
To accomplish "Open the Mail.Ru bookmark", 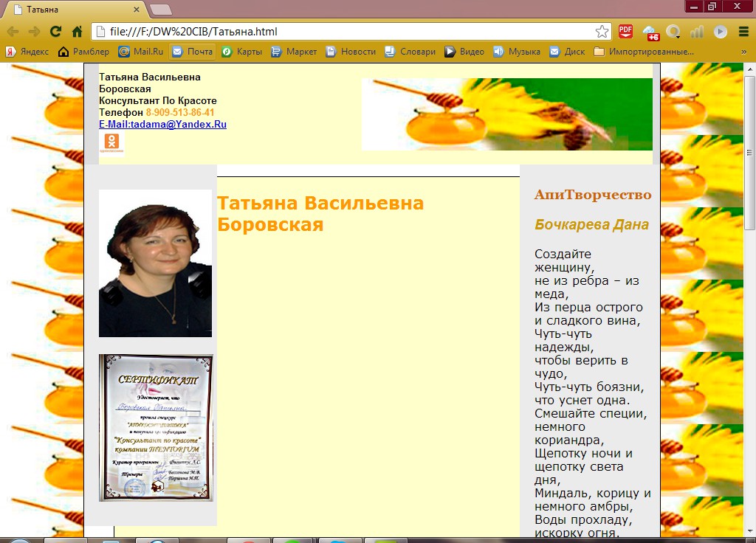I will [x=141, y=52].
